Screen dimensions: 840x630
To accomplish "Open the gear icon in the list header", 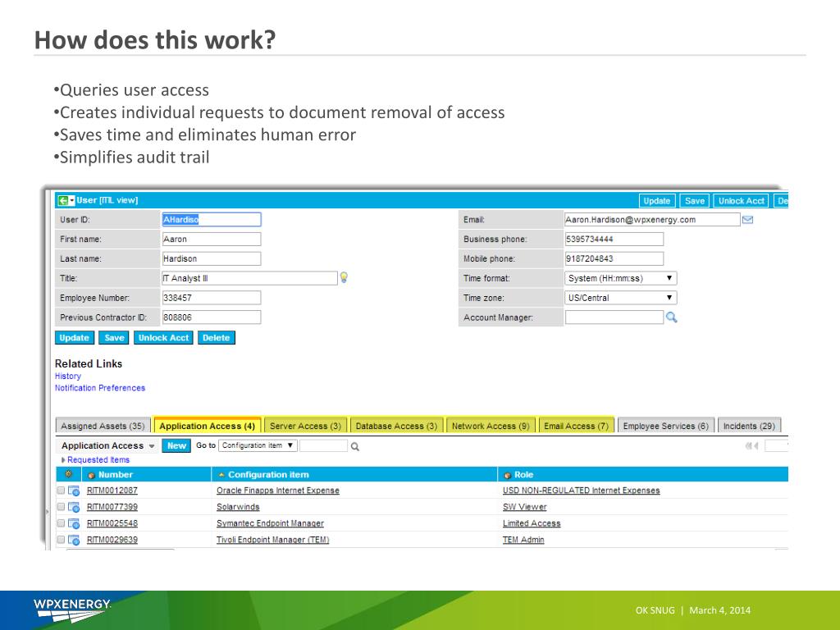I will (68, 474).
